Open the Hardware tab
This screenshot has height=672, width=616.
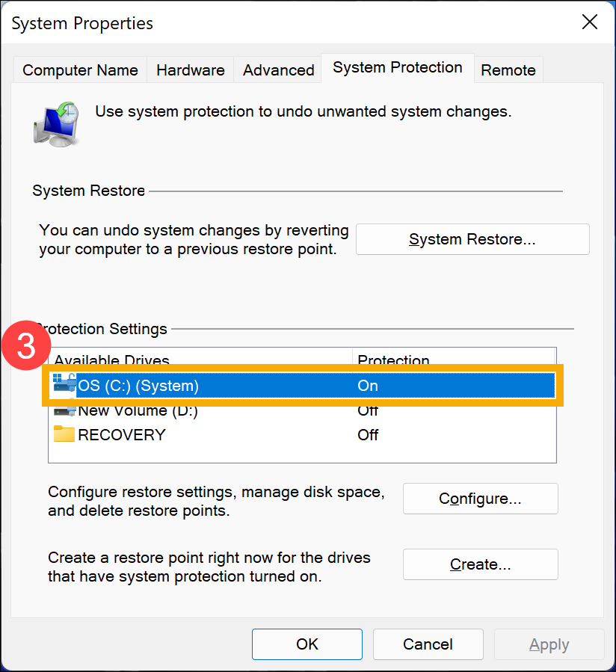pyautogui.click(x=190, y=70)
